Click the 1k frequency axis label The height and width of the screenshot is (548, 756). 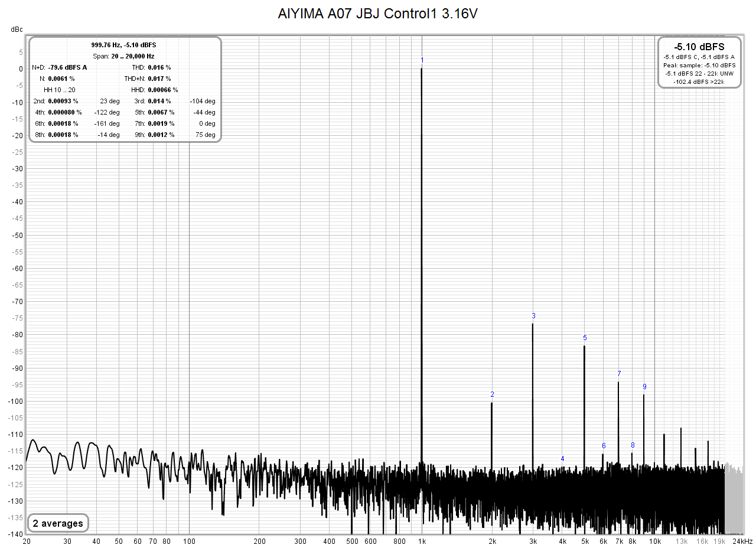tap(421, 541)
